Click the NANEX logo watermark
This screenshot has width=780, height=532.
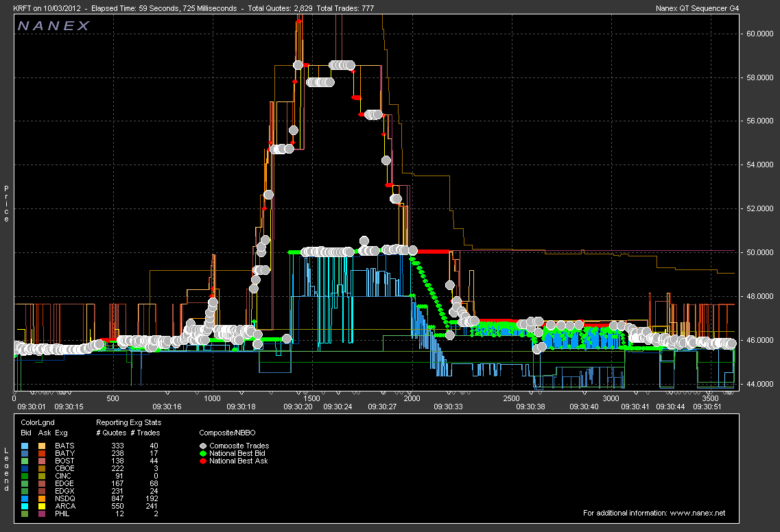(x=54, y=26)
